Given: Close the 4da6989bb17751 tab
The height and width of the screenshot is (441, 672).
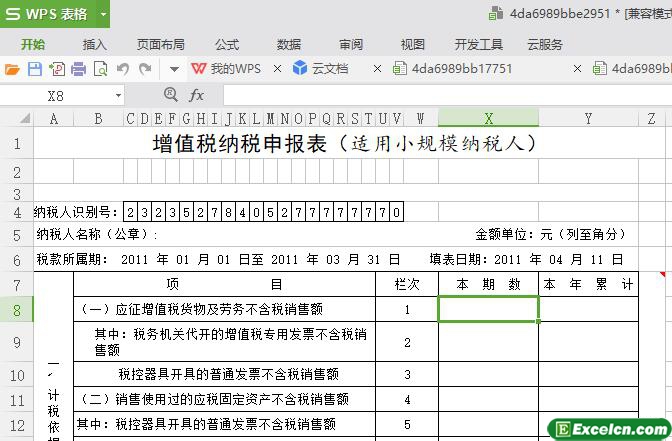Looking at the screenshot, I should 577,69.
